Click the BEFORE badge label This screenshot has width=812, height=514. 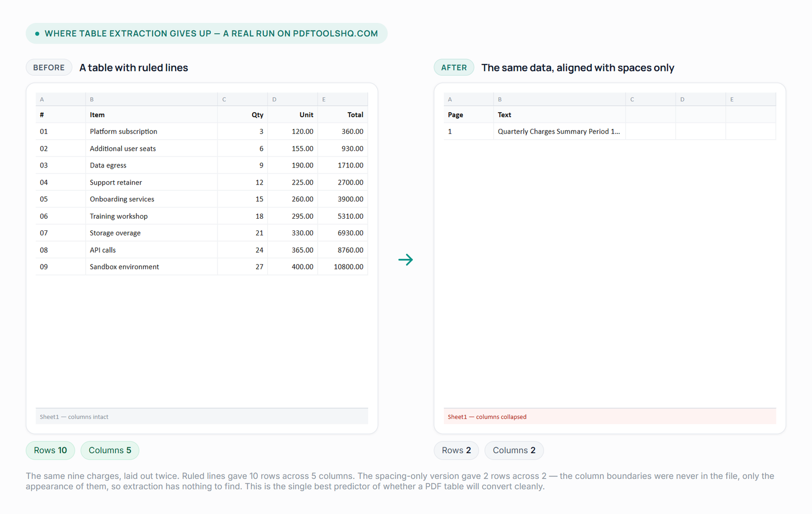click(x=49, y=67)
